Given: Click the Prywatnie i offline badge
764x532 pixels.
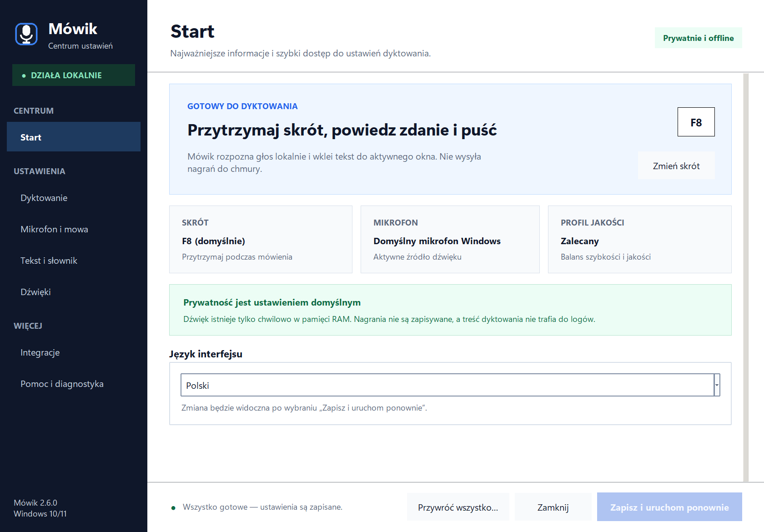Looking at the screenshot, I should coord(699,38).
